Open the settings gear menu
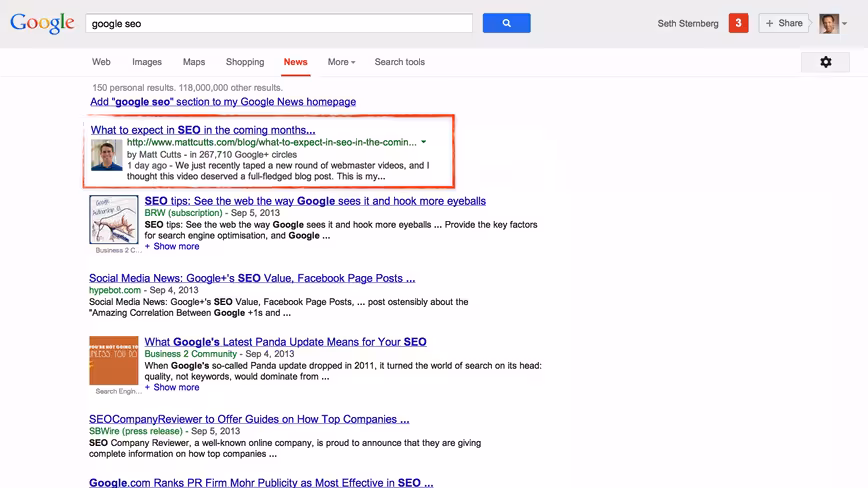Viewport: 868px width, 488px height. pos(825,62)
